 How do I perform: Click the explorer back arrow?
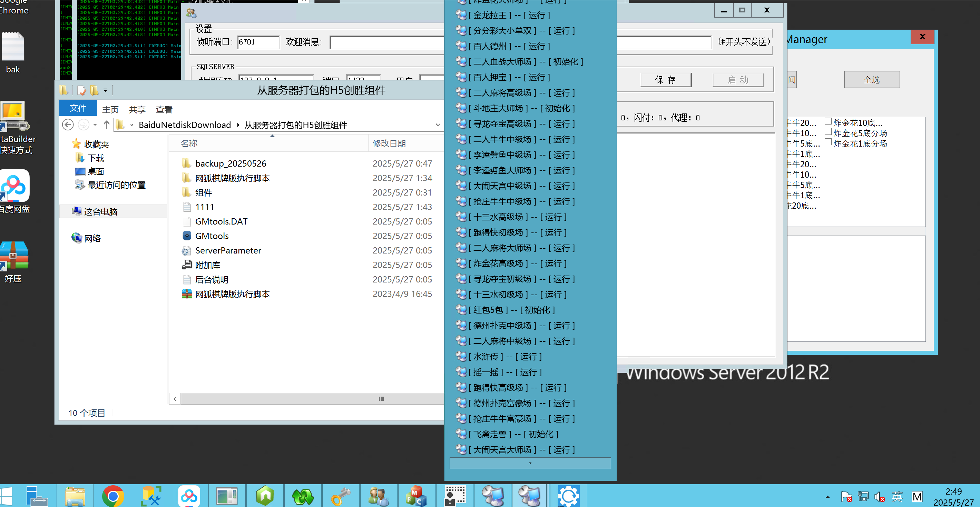click(x=68, y=125)
